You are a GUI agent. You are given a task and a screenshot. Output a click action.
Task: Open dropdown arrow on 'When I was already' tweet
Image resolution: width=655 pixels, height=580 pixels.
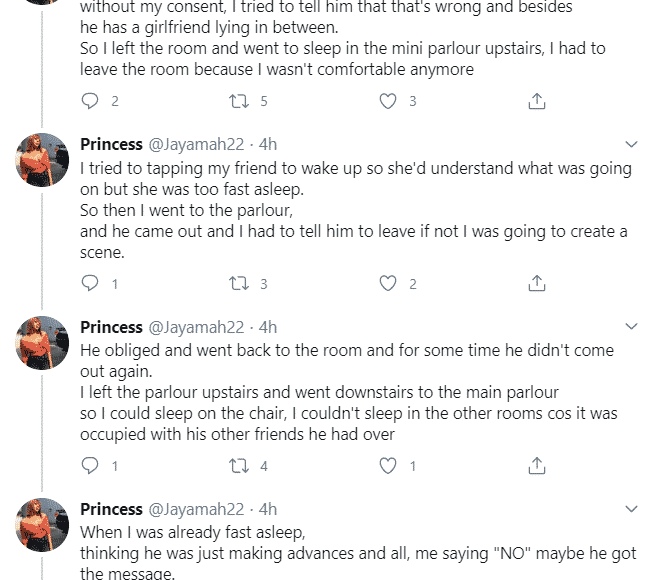[x=631, y=510]
